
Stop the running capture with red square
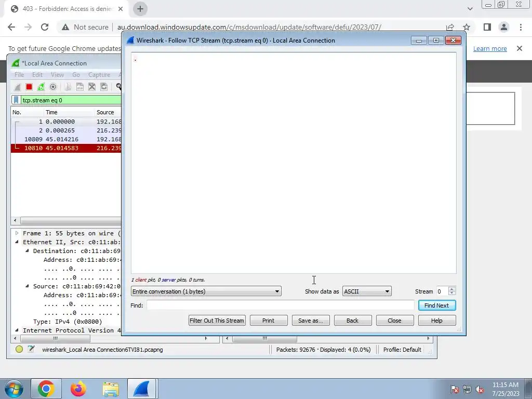(x=29, y=87)
